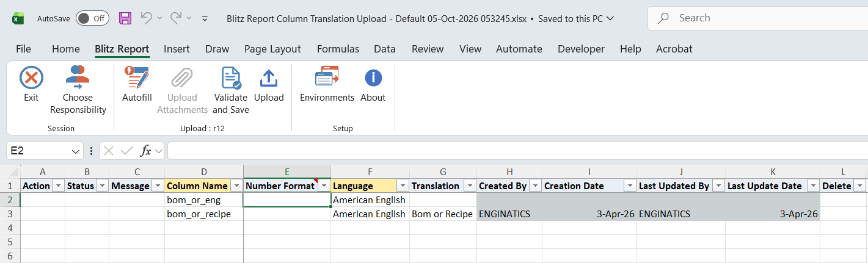
Task: Click the formula bar Cancel X icon
Action: 109,151
